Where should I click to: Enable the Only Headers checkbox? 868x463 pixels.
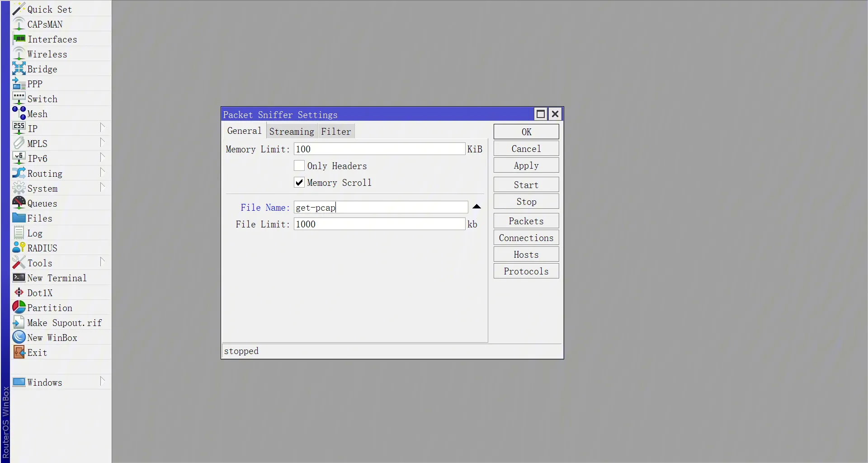(x=299, y=166)
